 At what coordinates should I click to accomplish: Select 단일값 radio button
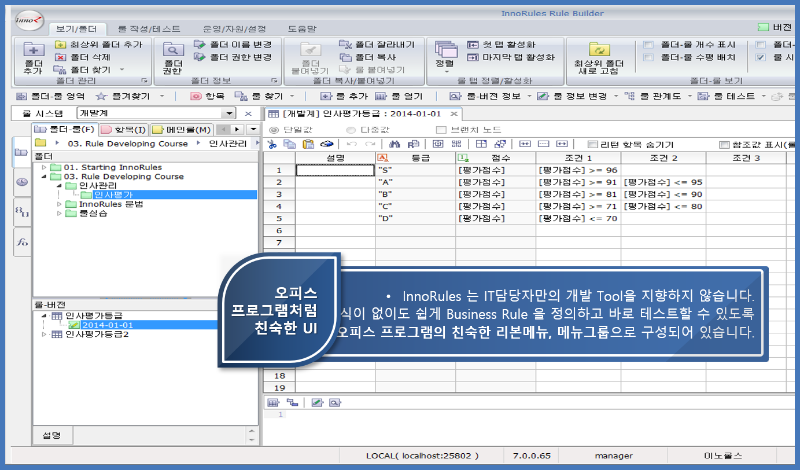tap(274, 130)
